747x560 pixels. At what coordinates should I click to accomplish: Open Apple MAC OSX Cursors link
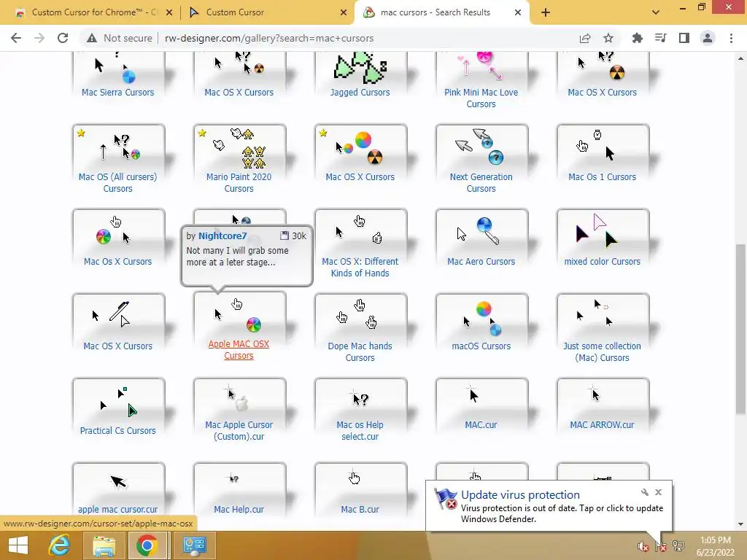click(239, 349)
